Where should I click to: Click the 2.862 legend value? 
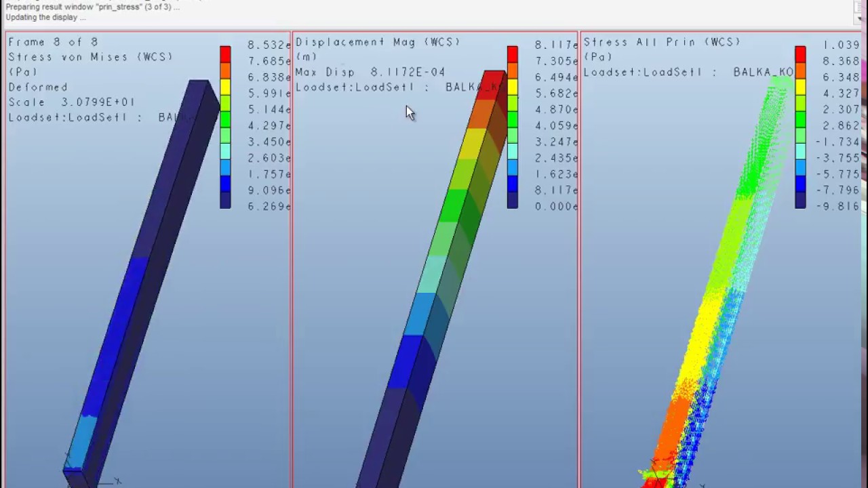pyautogui.click(x=842, y=126)
